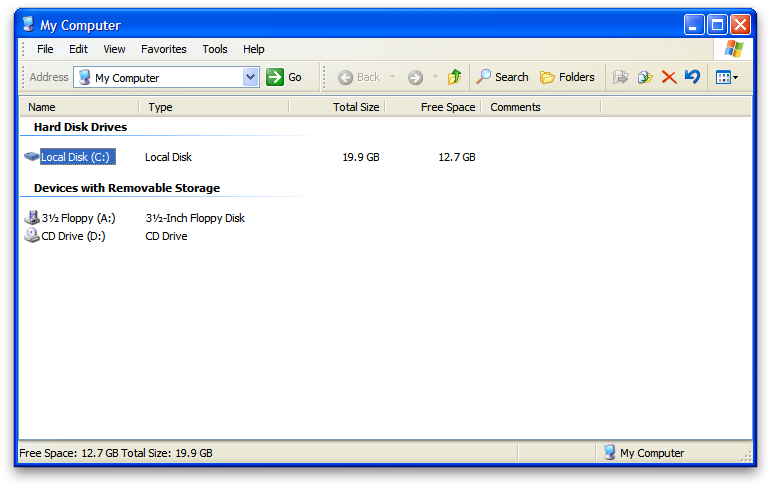Click the Copy To toolbar icon
771x487 pixels.
click(645, 77)
